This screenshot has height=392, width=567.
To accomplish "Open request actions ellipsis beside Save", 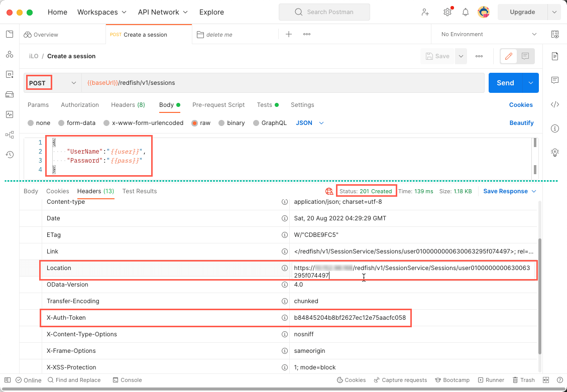I will pyautogui.click(x=479, y=56).
